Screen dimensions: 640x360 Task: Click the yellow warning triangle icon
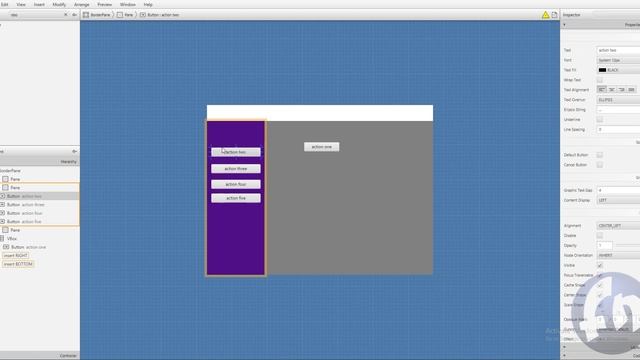[x=545, y=15]
